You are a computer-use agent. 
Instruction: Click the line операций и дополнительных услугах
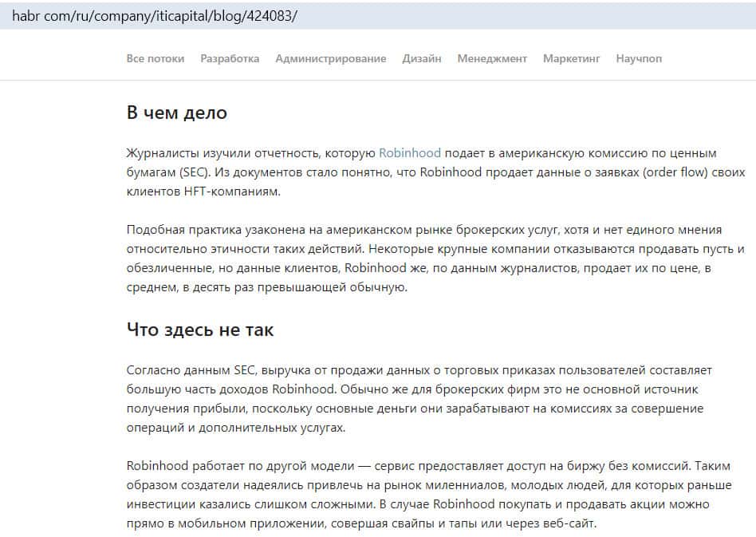[236, 428]
